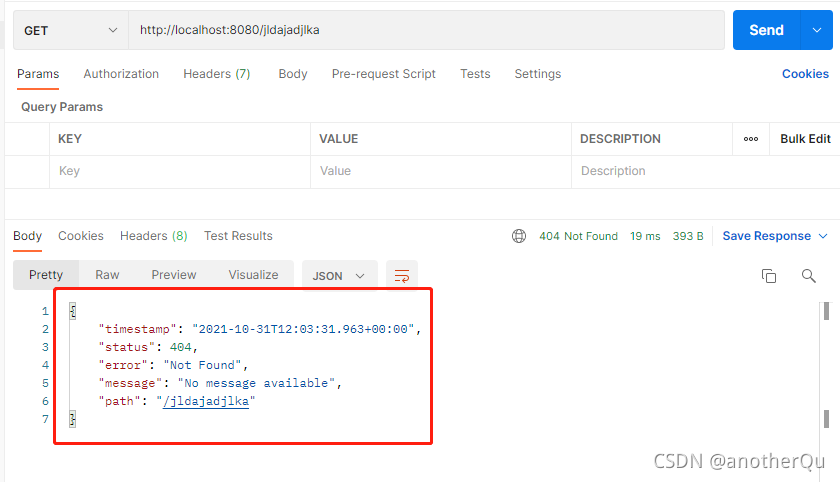Viewport: 840px width, 482px height.
Task: Expand the Send button arrow menu
Action: click(x=816, y=30)
